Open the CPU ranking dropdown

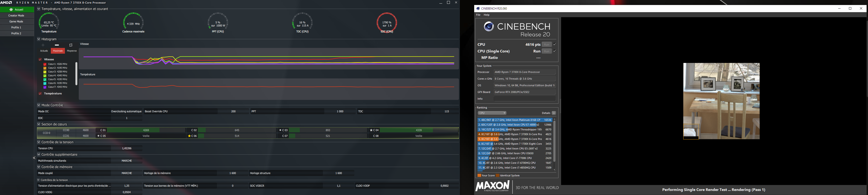click(492, 113)
